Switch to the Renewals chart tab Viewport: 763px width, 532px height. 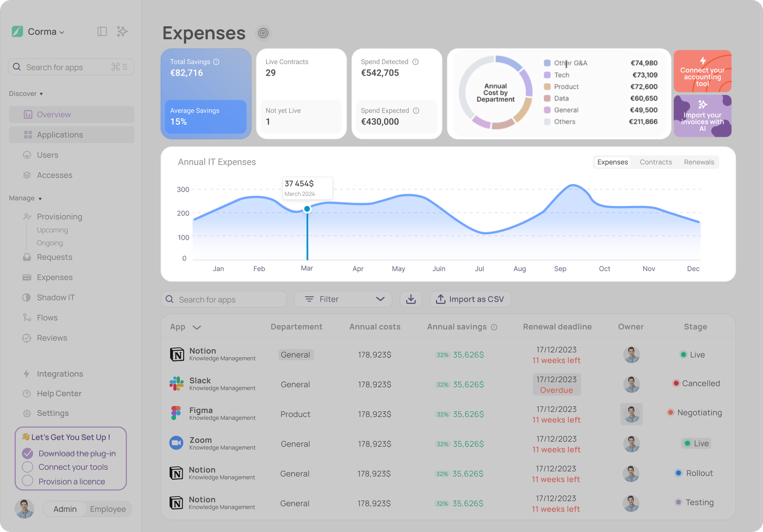tap(699, 162)
